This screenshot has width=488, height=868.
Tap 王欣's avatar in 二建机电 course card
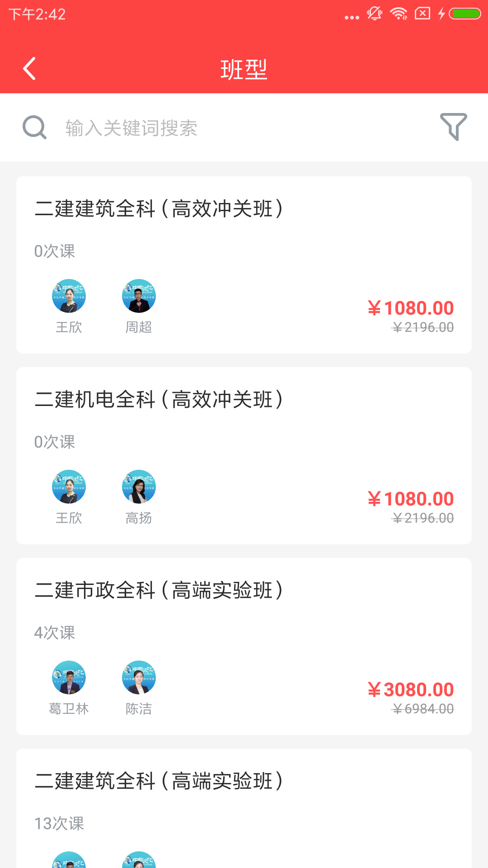[69, 487]
